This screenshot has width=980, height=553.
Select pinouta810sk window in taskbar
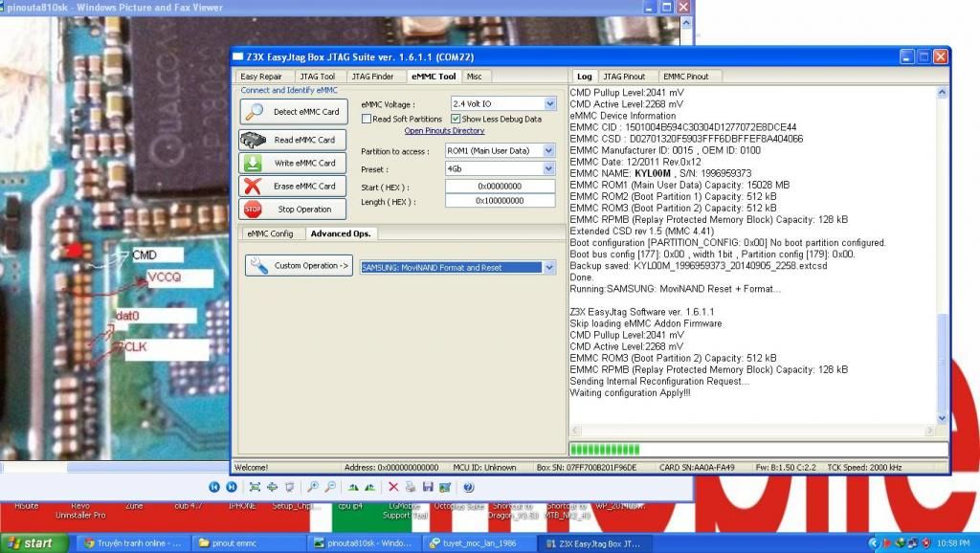(x=365, y=543)
